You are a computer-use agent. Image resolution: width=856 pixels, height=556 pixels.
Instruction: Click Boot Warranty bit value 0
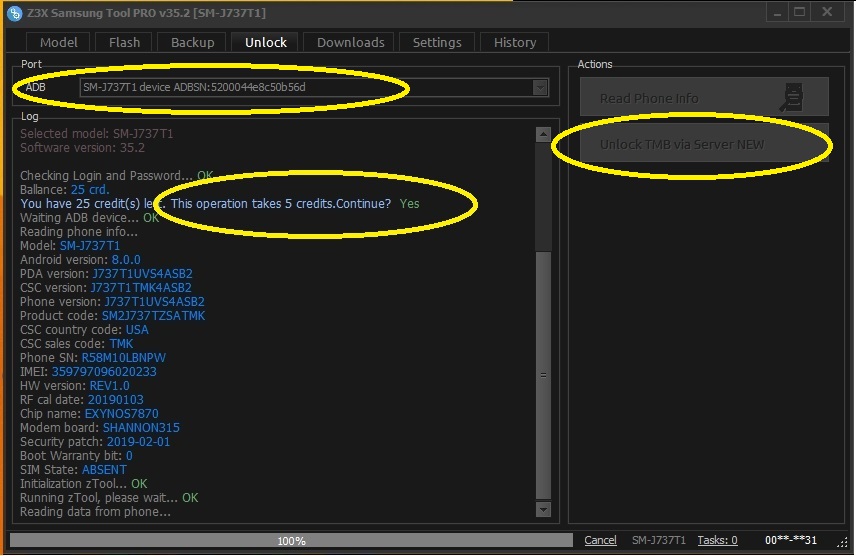click(129, 456)
